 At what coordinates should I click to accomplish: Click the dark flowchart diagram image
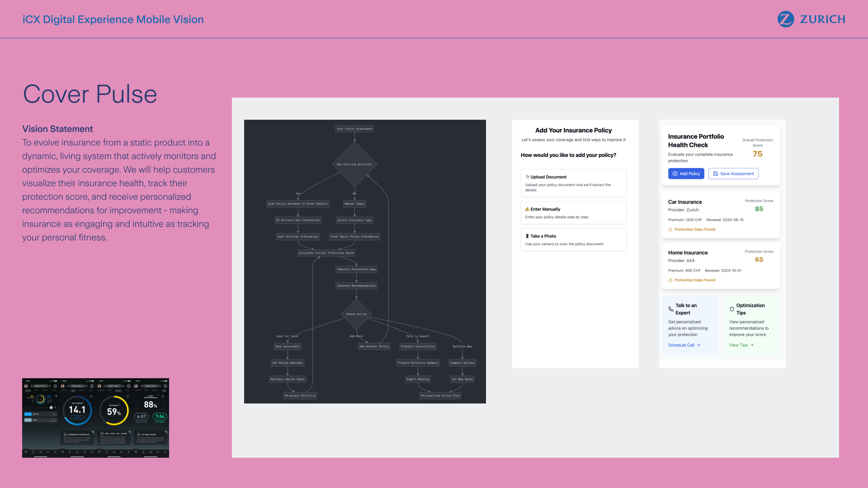pyautogui.click(x=365, y=262)
